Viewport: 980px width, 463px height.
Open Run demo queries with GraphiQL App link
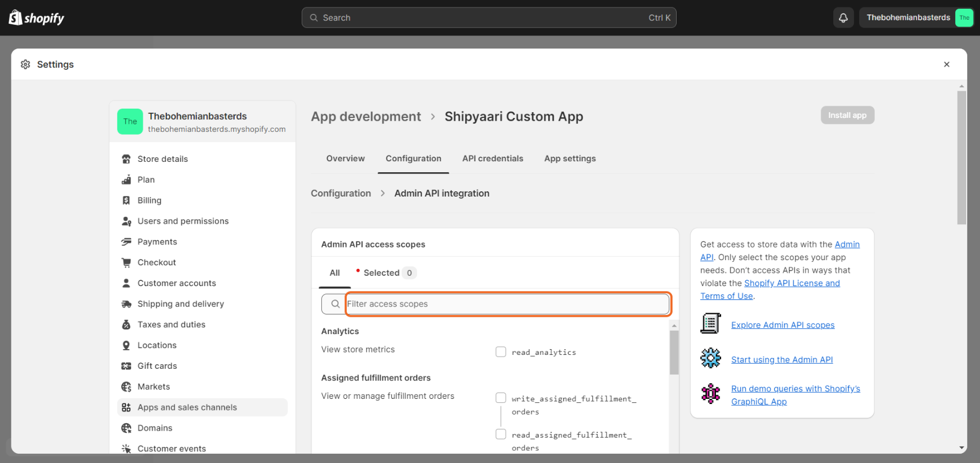pos(795,395)
